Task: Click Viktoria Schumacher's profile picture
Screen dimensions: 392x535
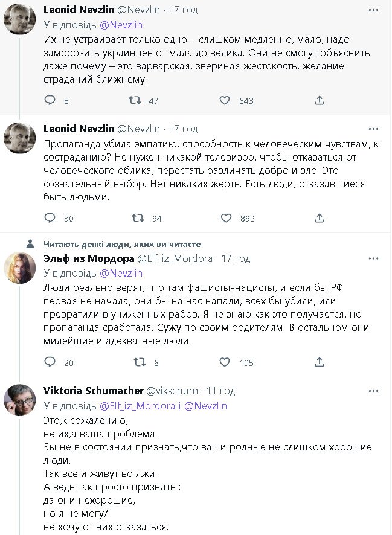Action: pos(20,400)
